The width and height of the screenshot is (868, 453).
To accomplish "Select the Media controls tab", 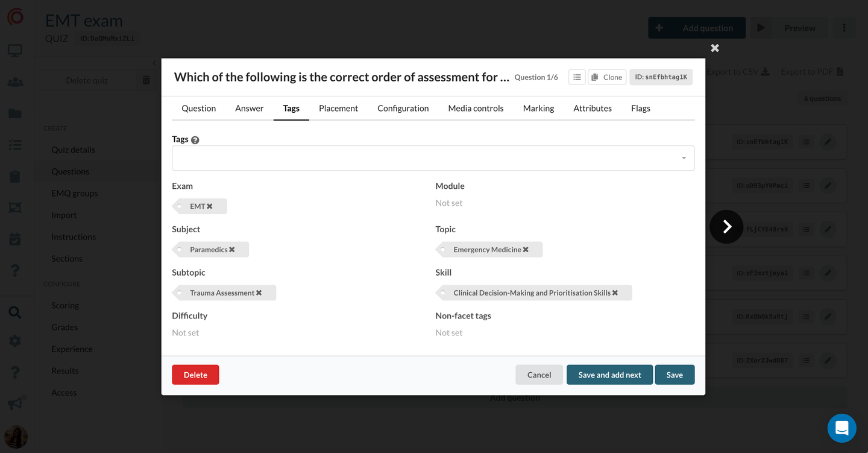I will pyautogui.click(x=476, y=109).
